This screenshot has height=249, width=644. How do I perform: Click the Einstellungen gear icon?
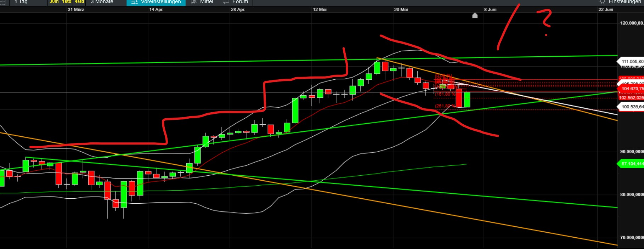click(602, 2)
